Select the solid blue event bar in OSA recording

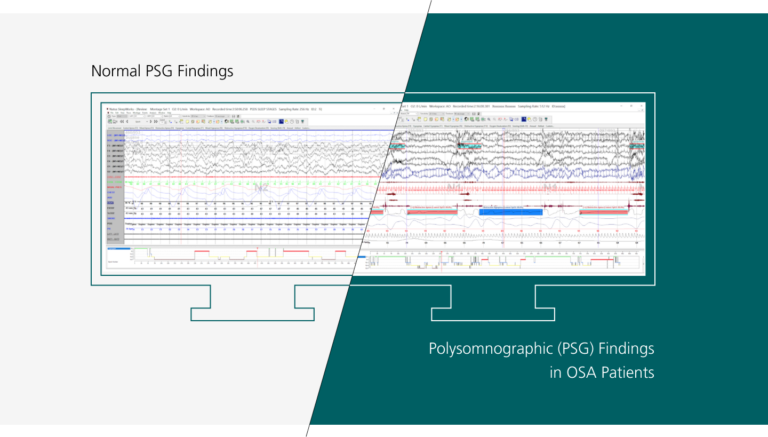click(x=510, y=212)
